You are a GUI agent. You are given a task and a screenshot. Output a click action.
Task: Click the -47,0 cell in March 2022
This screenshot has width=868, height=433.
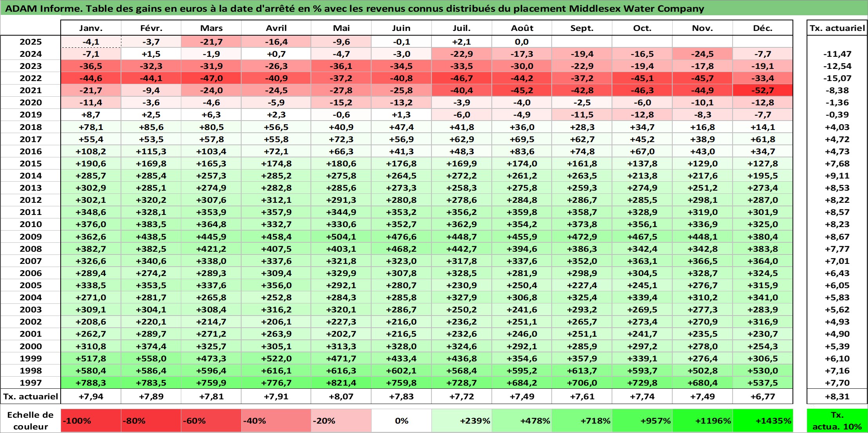tap(211, 78)
